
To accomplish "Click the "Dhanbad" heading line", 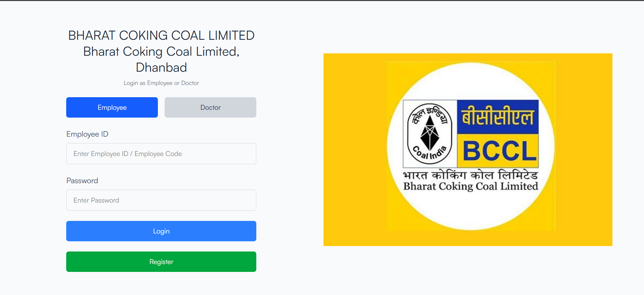I will pos(161,67).
